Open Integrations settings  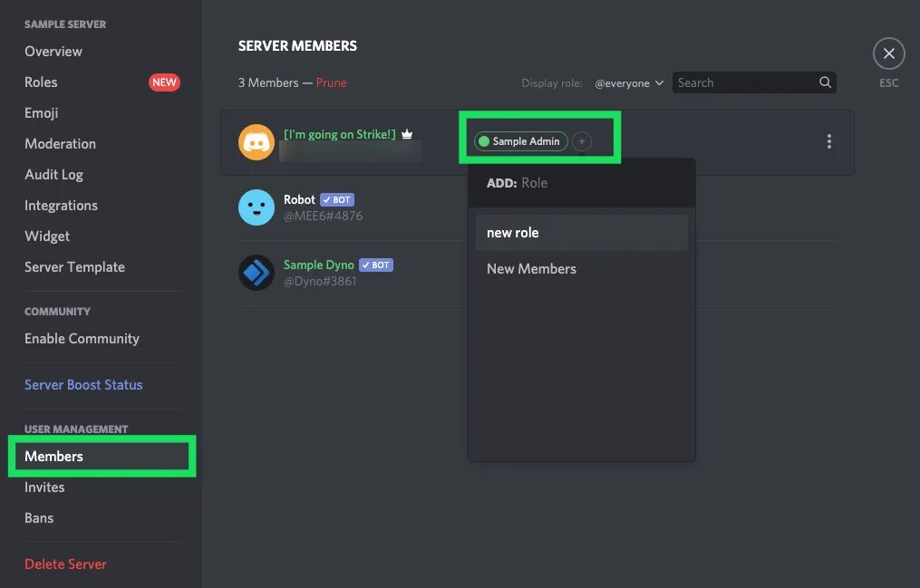coord(61,205)
